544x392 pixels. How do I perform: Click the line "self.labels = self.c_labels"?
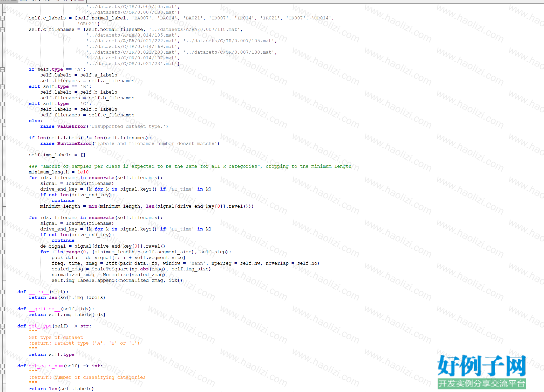(79, 109)
